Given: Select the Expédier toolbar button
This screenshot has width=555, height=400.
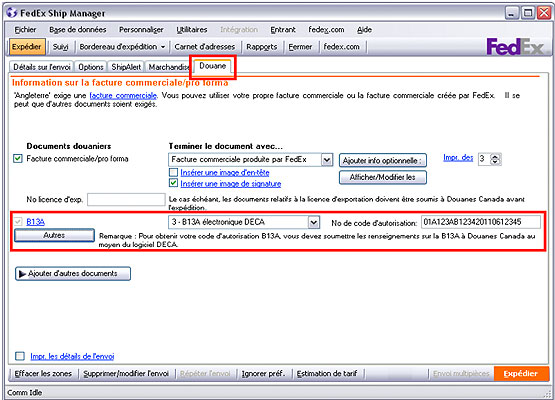Looking at the screenshot, I should click(x=27, y=47).
